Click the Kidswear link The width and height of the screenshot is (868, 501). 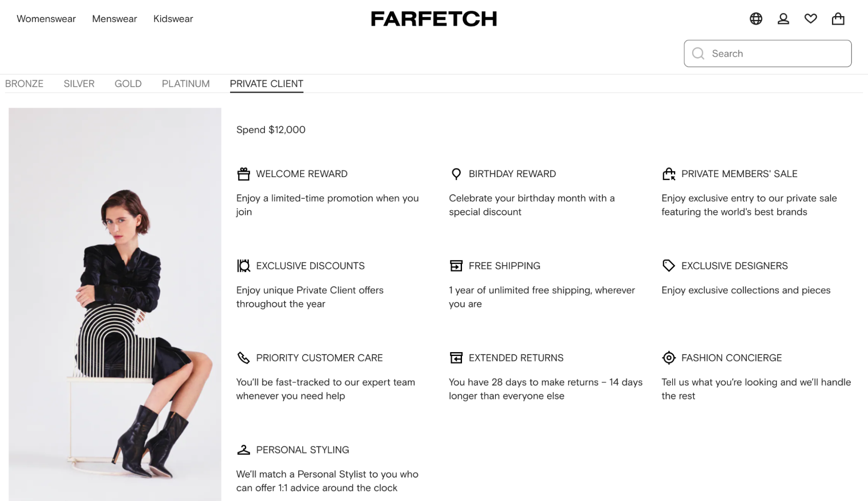pos(173,19)
